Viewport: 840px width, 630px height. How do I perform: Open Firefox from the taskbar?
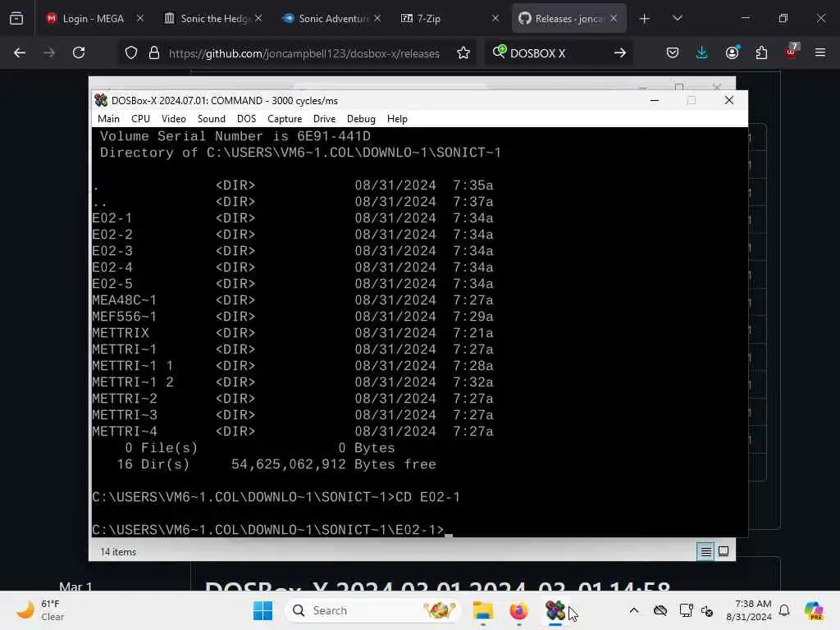tap(518, 610)
